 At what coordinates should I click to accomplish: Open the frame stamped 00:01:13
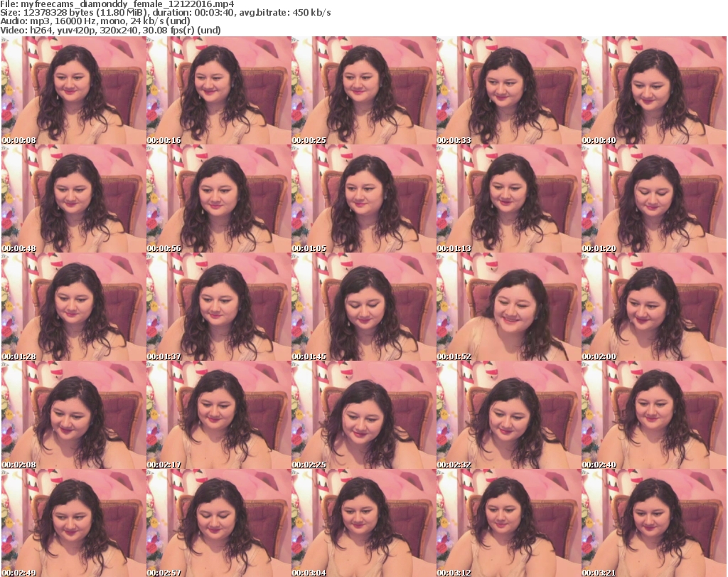[x=509, y=198]
